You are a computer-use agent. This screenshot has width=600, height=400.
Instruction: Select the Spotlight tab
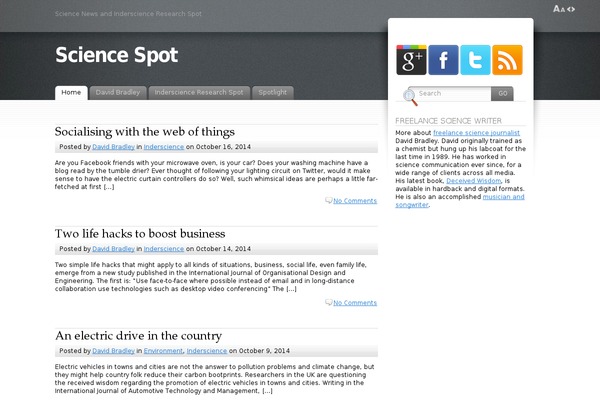[x=273, y=92]
